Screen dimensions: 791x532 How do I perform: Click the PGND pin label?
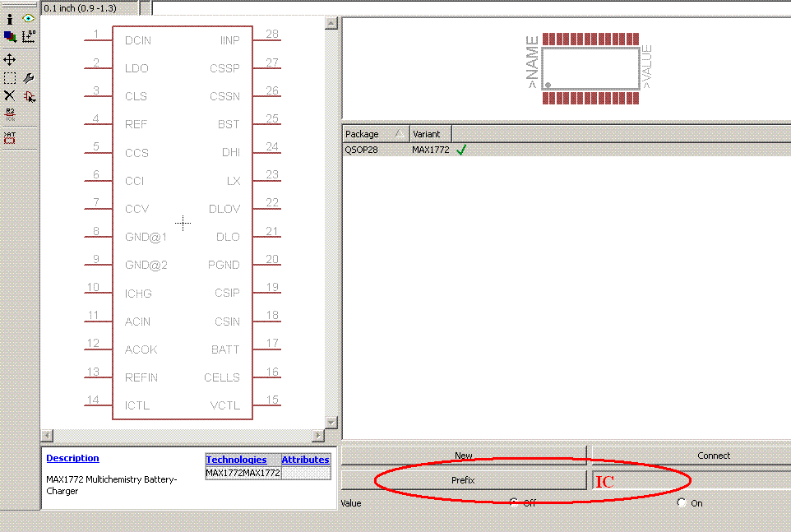224,265
